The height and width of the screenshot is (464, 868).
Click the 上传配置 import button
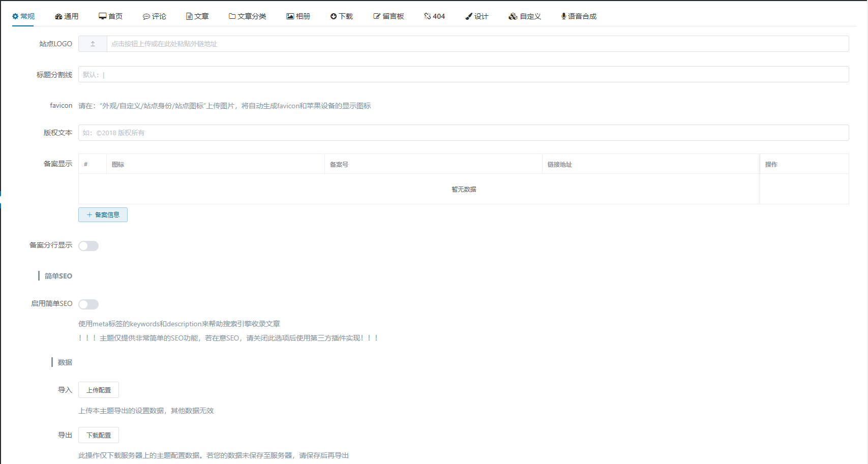click(99, 390)
